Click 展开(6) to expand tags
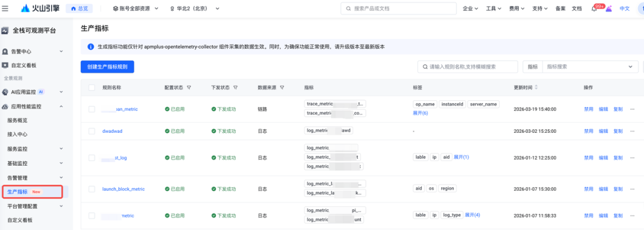Screen dimensions: 644x230 click(x=420, y=113)
